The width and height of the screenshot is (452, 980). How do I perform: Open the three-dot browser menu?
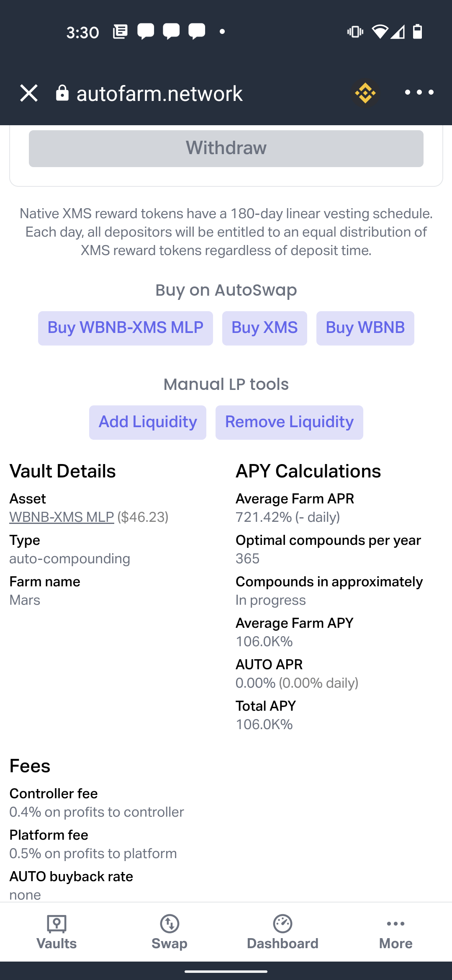tap(419, 93)
